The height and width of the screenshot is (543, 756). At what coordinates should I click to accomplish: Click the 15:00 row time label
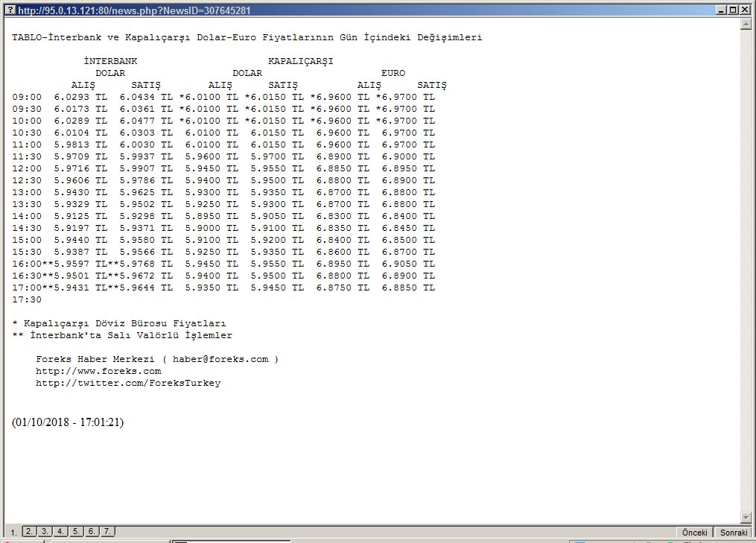(27, 240)
